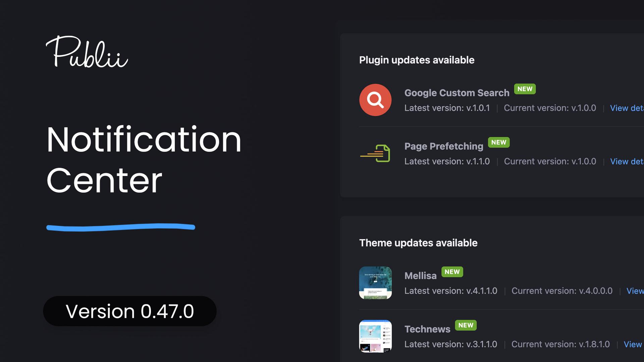
Task: Click NEW badge next to Page Prefetching
Action: [498, 142]
